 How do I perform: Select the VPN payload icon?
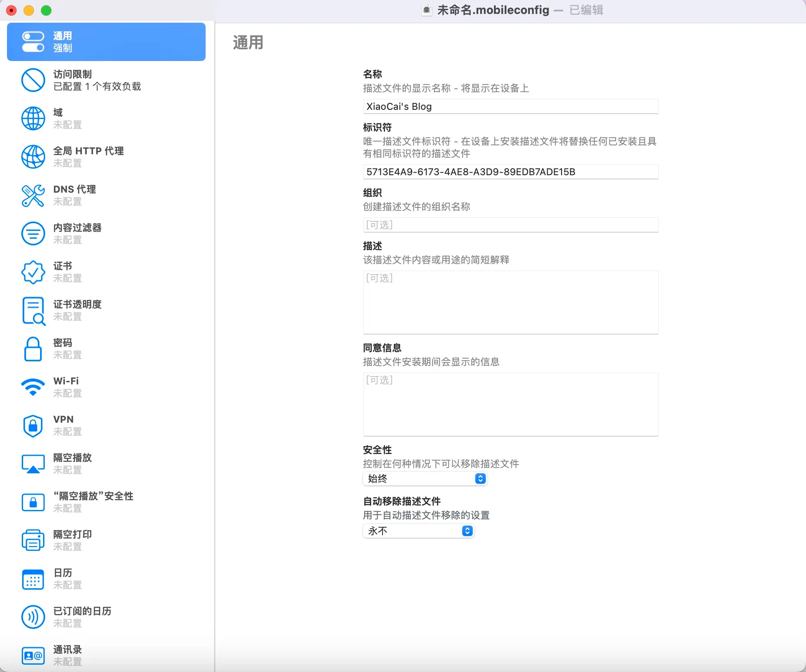point(33,425)
